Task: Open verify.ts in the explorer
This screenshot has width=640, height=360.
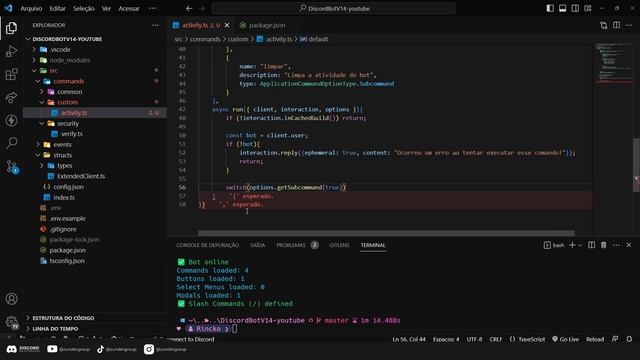Action: (x=71, y=134)
